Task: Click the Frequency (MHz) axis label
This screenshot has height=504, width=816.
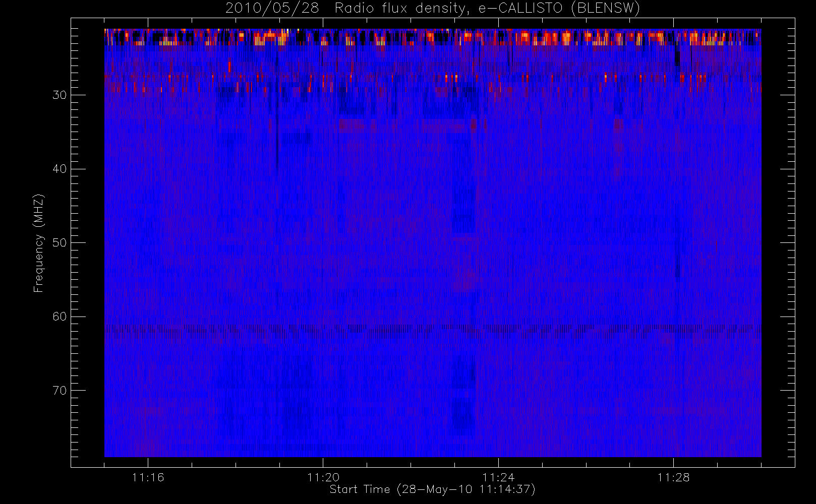Action: coord(39,243)
